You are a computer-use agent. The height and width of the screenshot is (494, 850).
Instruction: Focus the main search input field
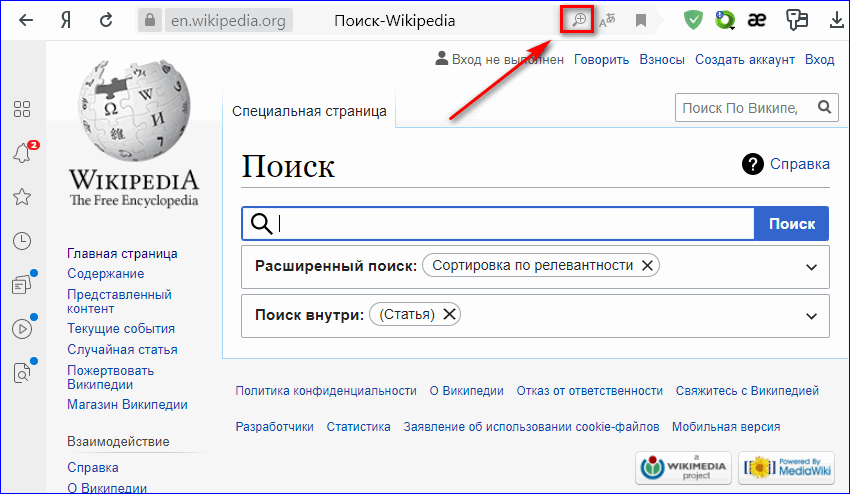click(498, 223)
